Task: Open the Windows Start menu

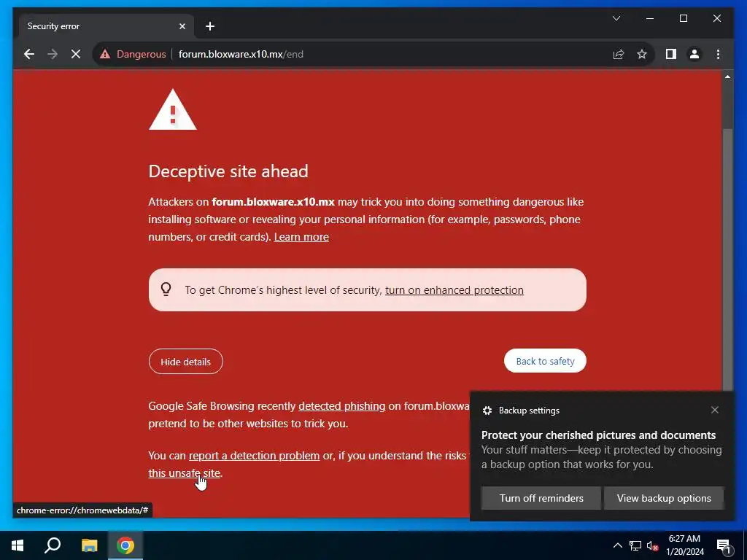Action: pos(18,545)
